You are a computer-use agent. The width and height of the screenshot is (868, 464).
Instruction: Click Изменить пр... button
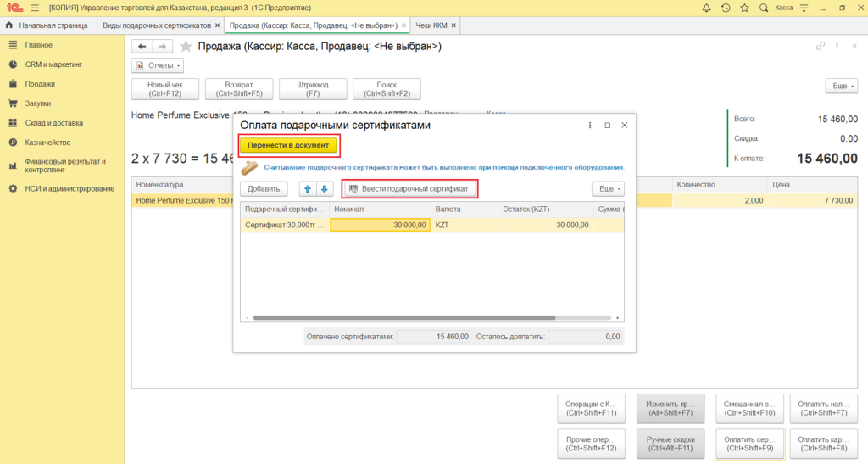(x=670, y=409)
